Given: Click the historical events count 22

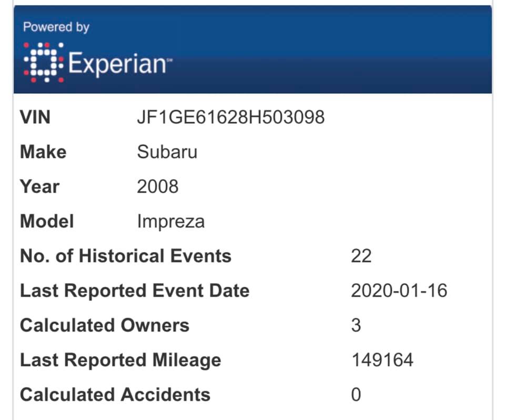Looking at the screenshot, I should 361,256.
